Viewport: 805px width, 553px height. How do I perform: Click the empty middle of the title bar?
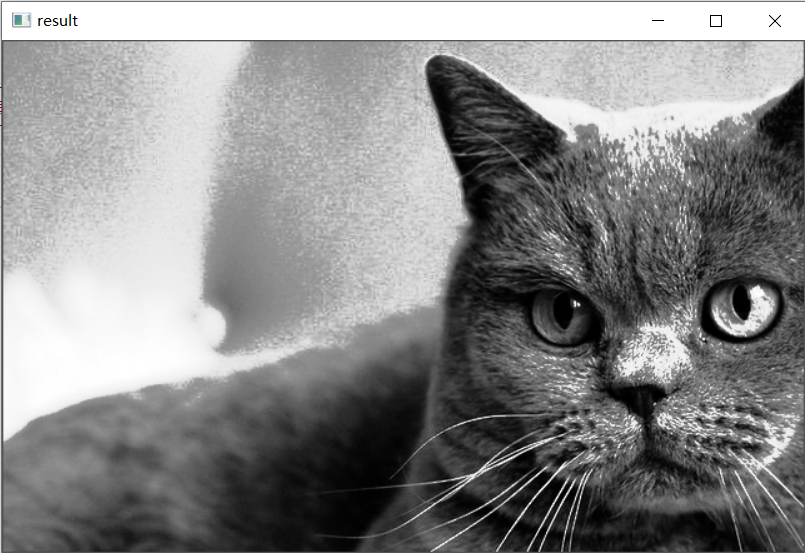350,20
